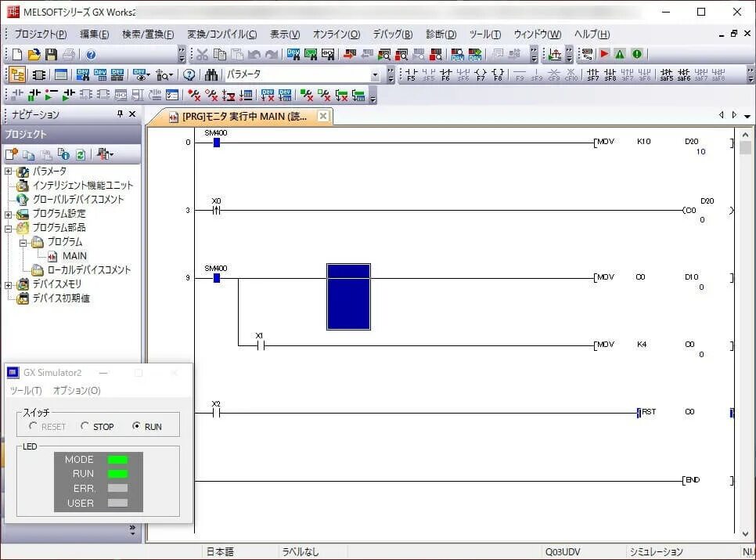
Task: Expand the ladder toolbar overflow chevron at far right
Action: coord(751,74)
